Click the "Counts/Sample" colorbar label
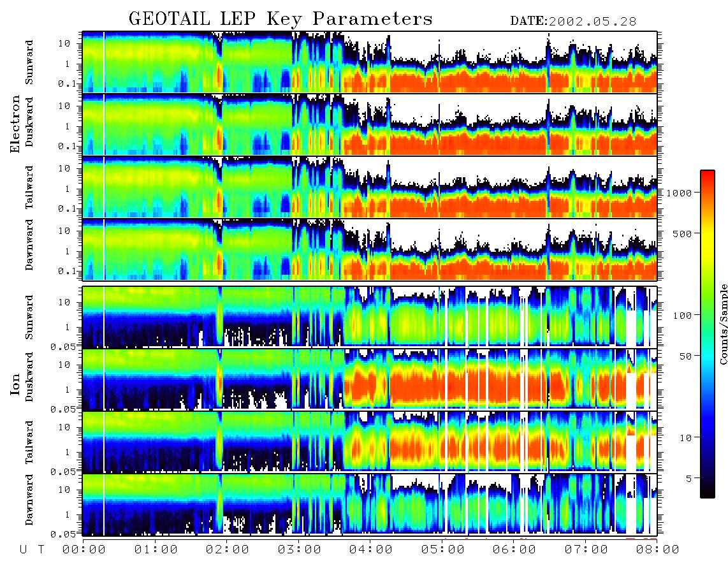This screenshot has height=561, width=728. click(723, 324)
